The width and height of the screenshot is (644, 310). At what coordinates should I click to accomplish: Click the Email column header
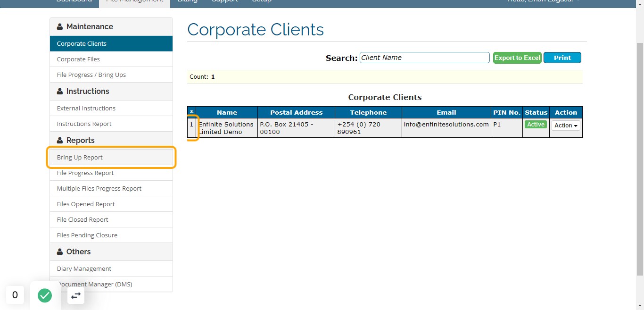point(446,112)
